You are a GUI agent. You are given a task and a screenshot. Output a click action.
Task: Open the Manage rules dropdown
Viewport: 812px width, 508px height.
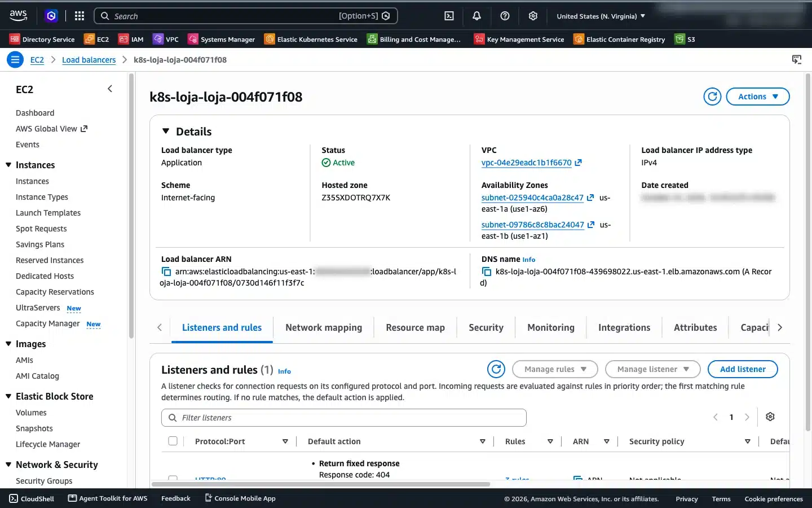[x=555, y=369]
